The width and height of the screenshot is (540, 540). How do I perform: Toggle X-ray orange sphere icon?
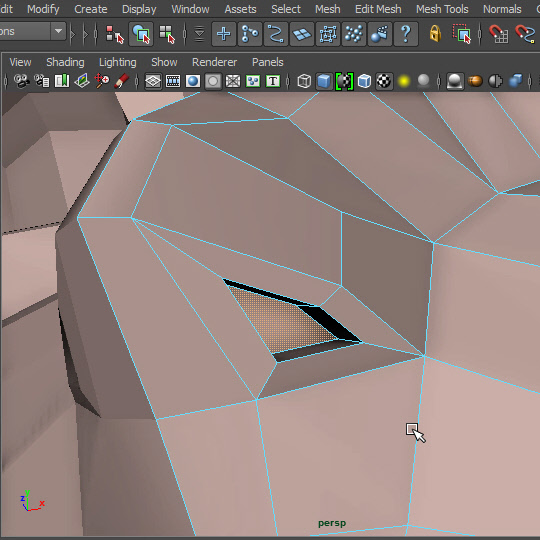[x=475, y=81]
